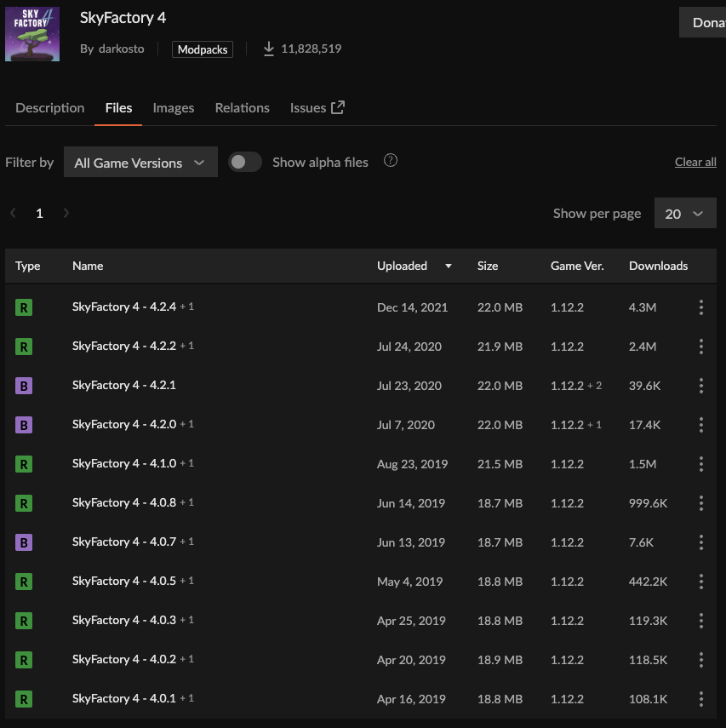Click the Release badge on the 4.1.0 row
The height and width of the screenshot is (728, 726).
pyautogui.click(x=24, y=464)
